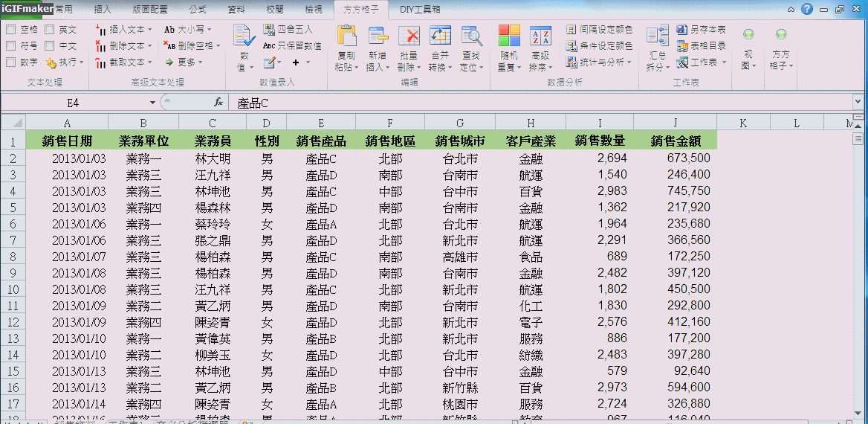Check the 数字 checkbox

click(10, 62)
